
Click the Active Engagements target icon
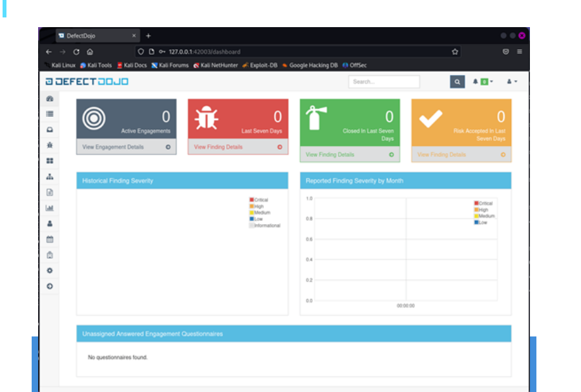[x=94, y=118]
